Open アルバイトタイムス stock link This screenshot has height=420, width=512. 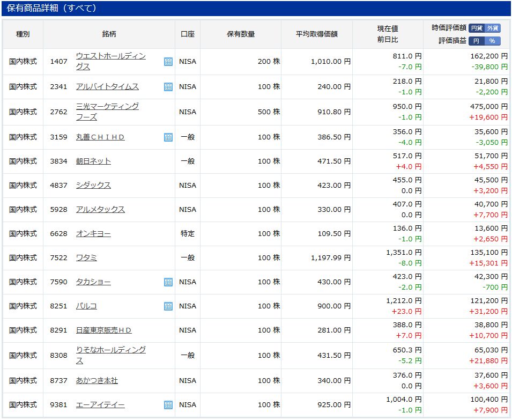pos(107,86)
